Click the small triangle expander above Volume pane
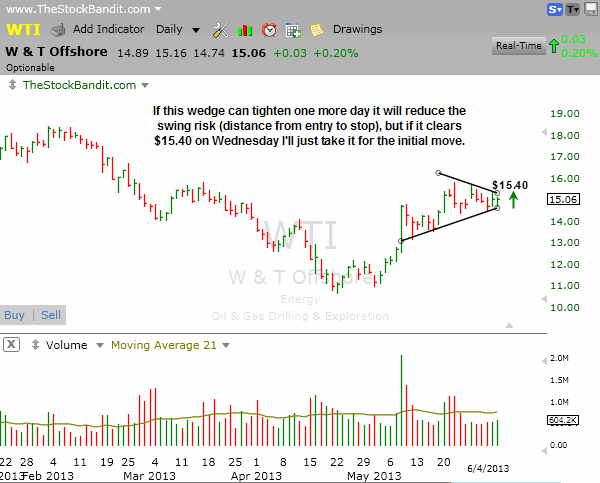 509,325
